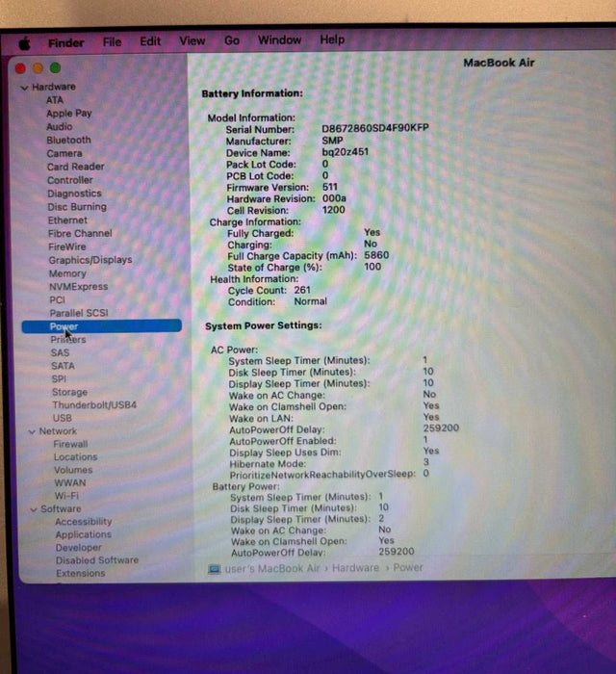616x674 pixels.
Task: Select Graphics/Displays in the sidebar
Action: pos(90,261)
